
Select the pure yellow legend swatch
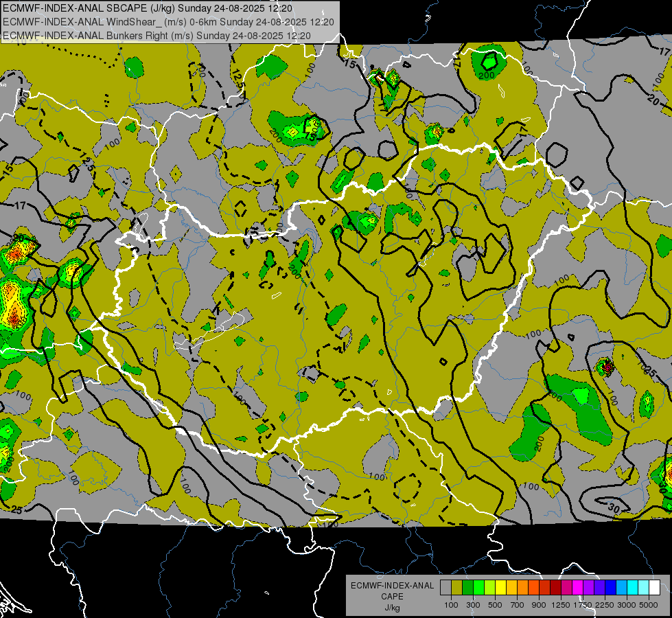[x=501, y=588]
